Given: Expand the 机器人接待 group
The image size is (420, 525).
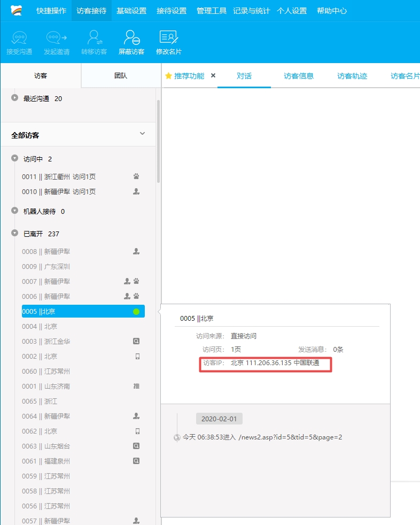Looking at the screenshot, I should (x=15, y=211).
